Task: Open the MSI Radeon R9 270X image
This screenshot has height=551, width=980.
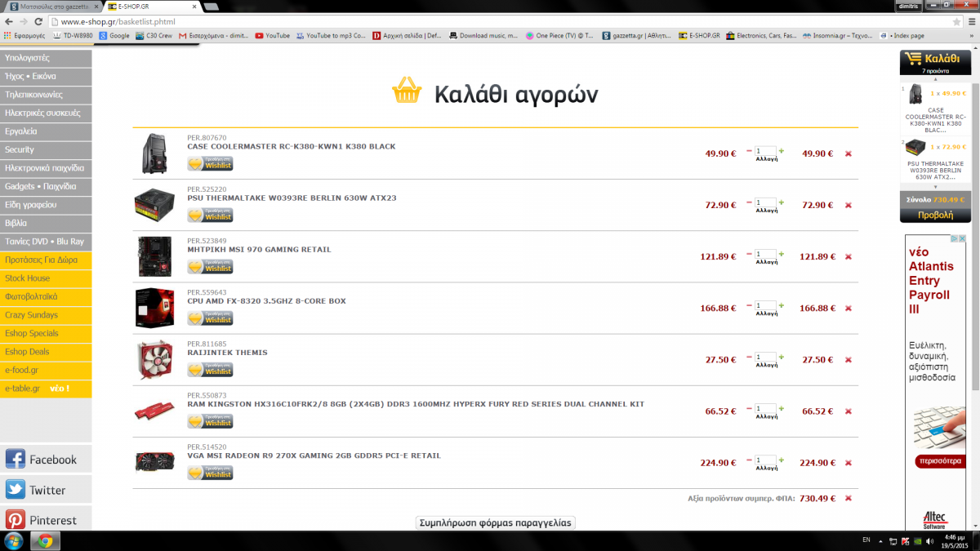Action: tap(154, 462)
